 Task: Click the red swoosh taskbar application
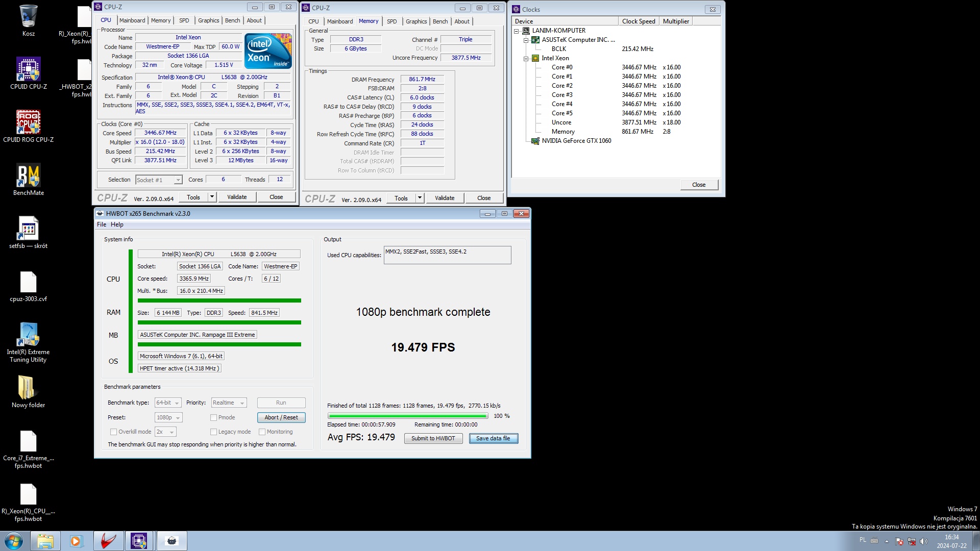108,541
